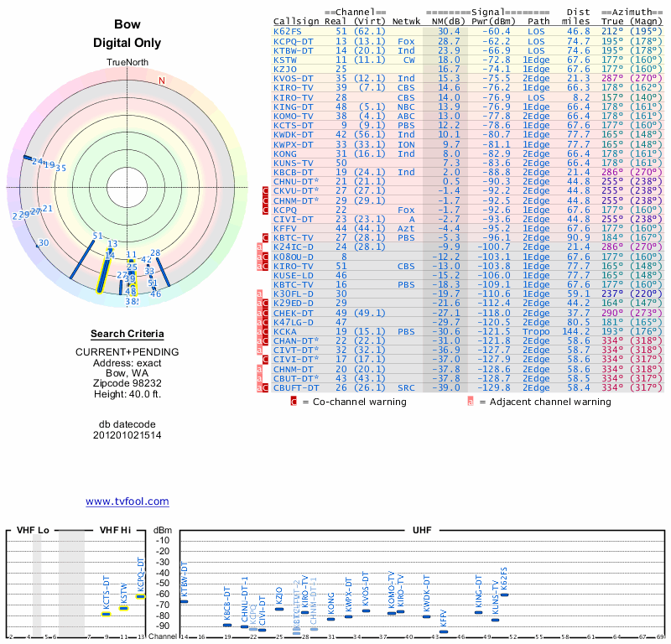Click the pink adjacent channel warning legend icon
The image size is (671, 644).
point(471,402)
